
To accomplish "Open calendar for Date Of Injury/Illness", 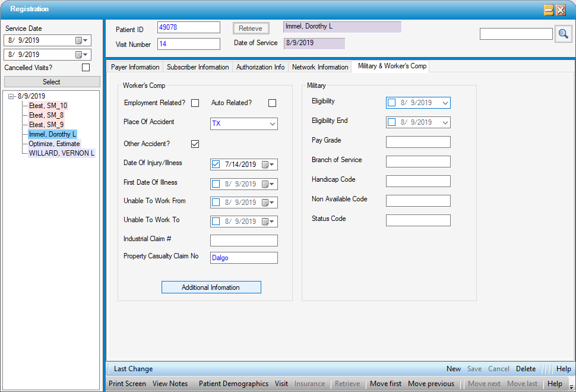I will [268, 165].
